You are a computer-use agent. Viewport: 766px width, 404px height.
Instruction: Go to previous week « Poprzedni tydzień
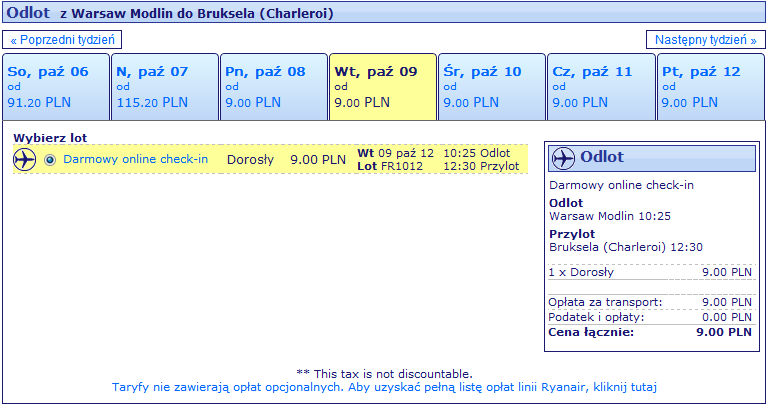coord(62,40)
